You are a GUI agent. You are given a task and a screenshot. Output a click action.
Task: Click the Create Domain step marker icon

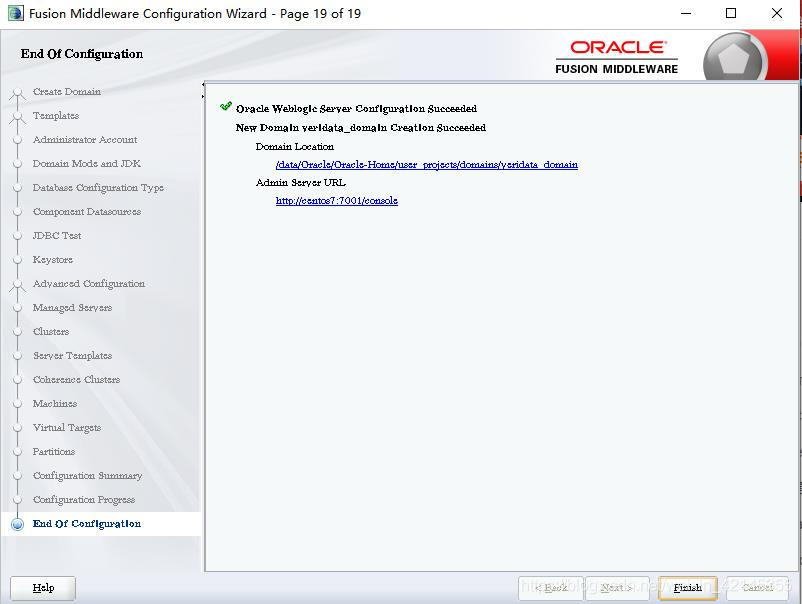coord(17,93)
